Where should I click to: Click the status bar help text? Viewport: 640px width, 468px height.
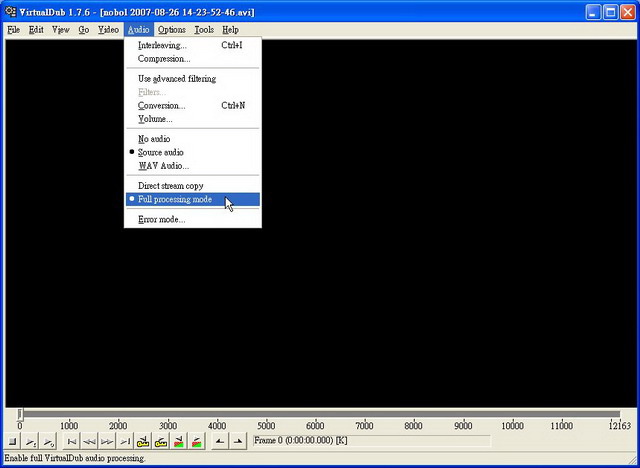tap(75, 458)
